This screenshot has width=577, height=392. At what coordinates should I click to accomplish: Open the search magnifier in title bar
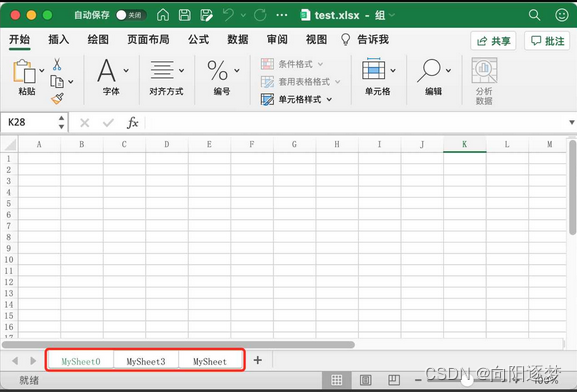(x=534, y=15)
